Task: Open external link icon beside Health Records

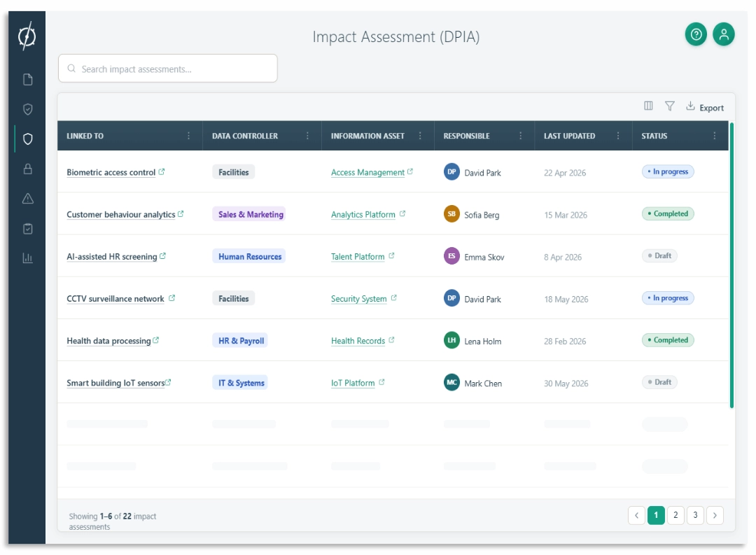Action: (391, 340)
